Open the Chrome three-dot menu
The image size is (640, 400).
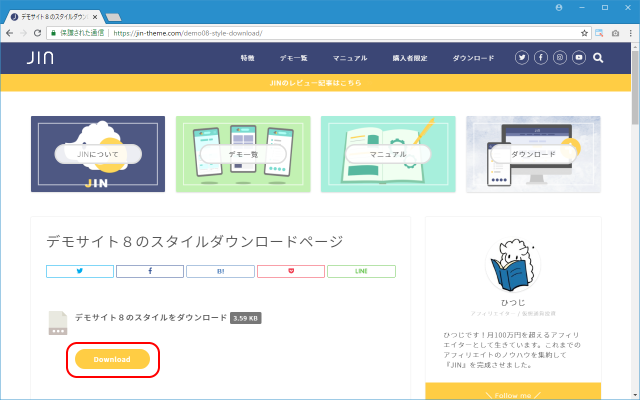[x=629, y=32]
